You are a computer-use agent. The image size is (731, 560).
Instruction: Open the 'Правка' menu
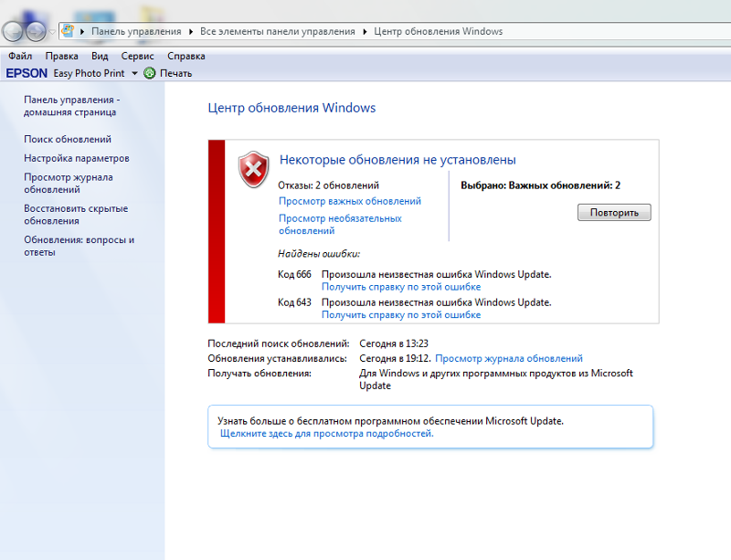click(61, 56)
